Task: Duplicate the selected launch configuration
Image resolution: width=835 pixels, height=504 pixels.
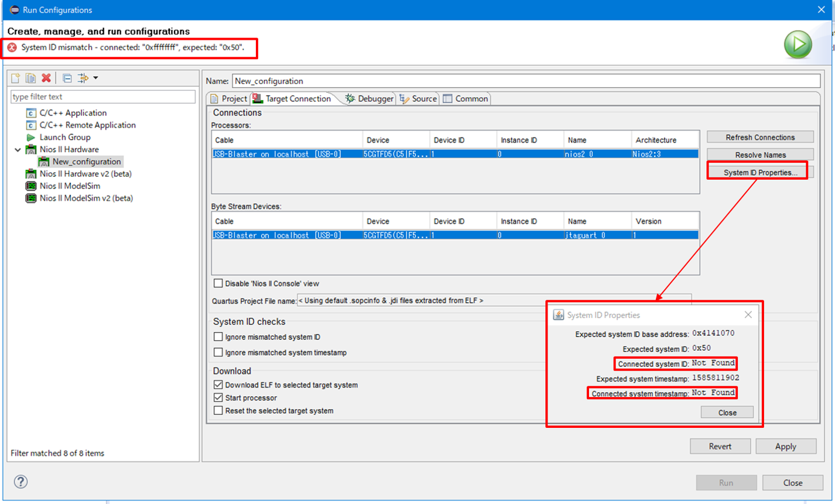Action: click(30, 78)
